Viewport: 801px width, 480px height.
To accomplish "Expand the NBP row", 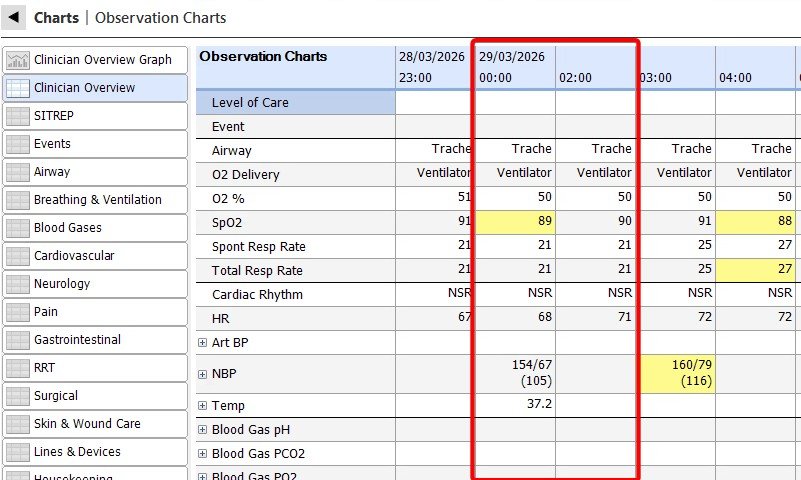I will (x=203, y=374).
